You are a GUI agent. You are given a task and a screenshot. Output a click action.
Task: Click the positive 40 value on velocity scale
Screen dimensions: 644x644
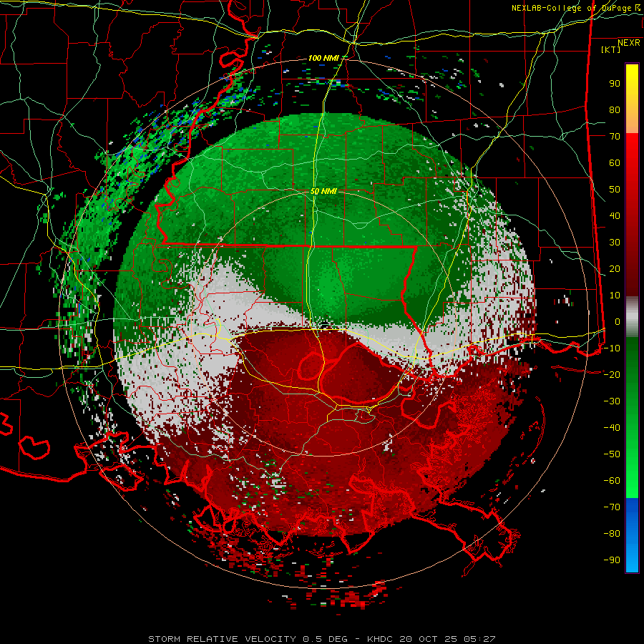pos(615,216)
